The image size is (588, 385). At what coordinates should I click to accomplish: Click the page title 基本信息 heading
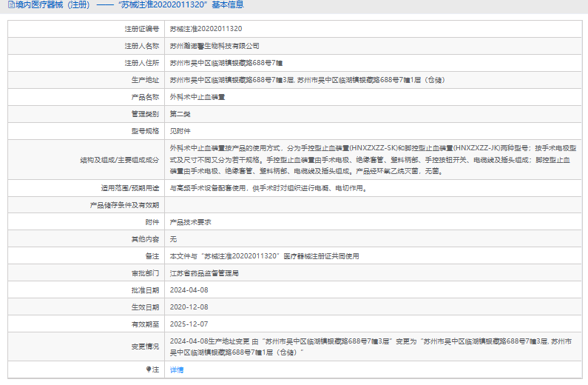pos(126,5)
